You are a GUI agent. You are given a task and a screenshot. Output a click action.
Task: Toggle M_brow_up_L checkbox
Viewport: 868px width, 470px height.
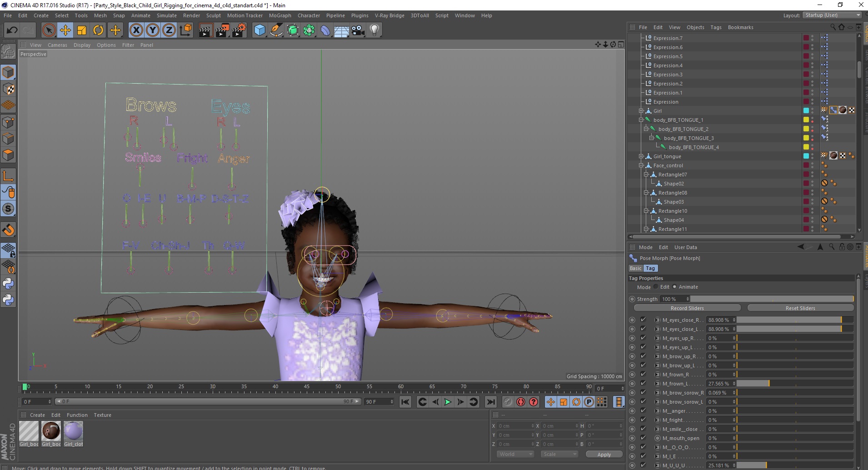click(643, 365)
